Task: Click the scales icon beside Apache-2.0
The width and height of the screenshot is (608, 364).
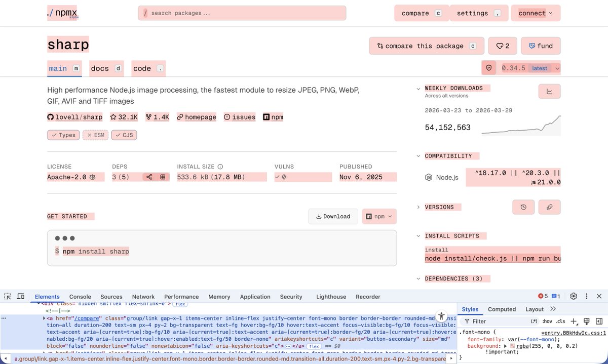Action: click(92, 177)
